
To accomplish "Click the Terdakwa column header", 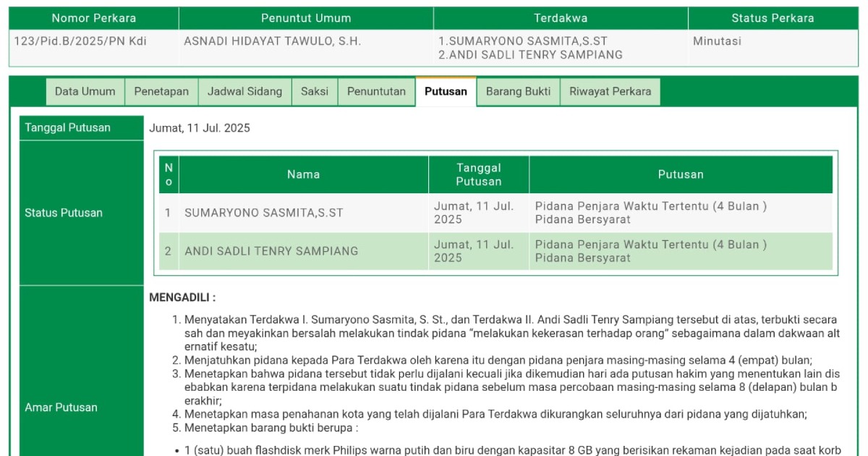I will pyautogui.click(x=561, y=18).
